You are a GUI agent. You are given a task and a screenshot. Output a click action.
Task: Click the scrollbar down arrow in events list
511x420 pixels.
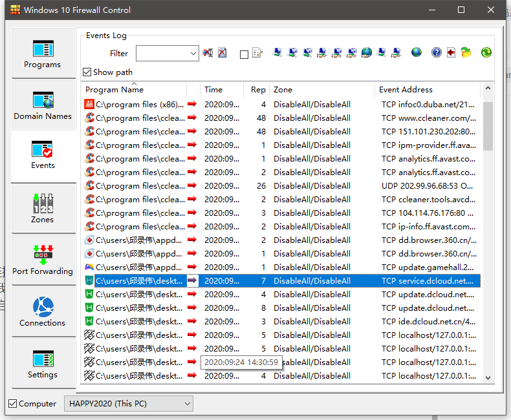(x=488, y=377)
